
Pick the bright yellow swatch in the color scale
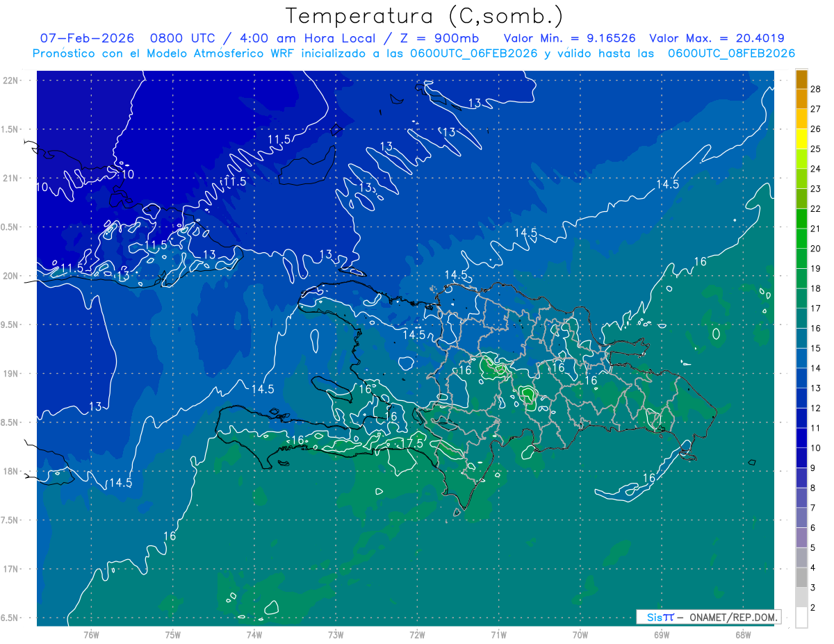801,140
